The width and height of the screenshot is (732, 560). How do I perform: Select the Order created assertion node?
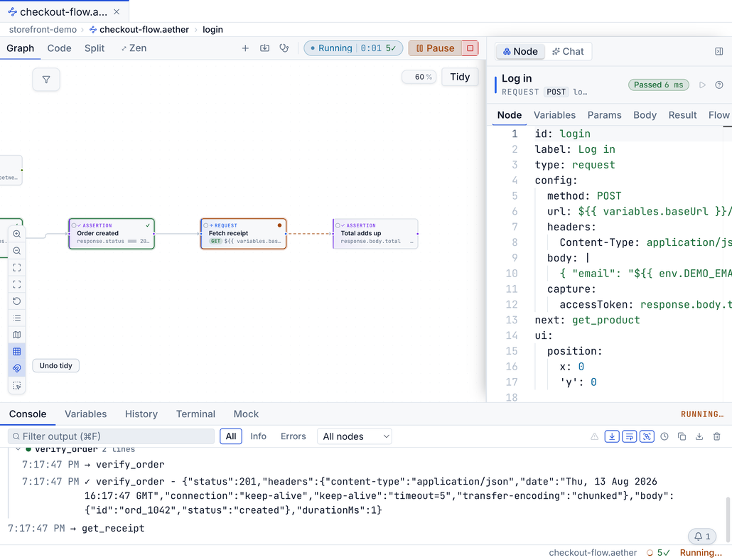coord(112,234)
